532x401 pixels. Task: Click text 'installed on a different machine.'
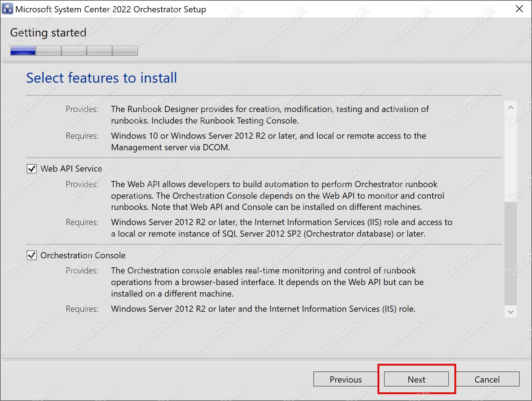(172, 294)
